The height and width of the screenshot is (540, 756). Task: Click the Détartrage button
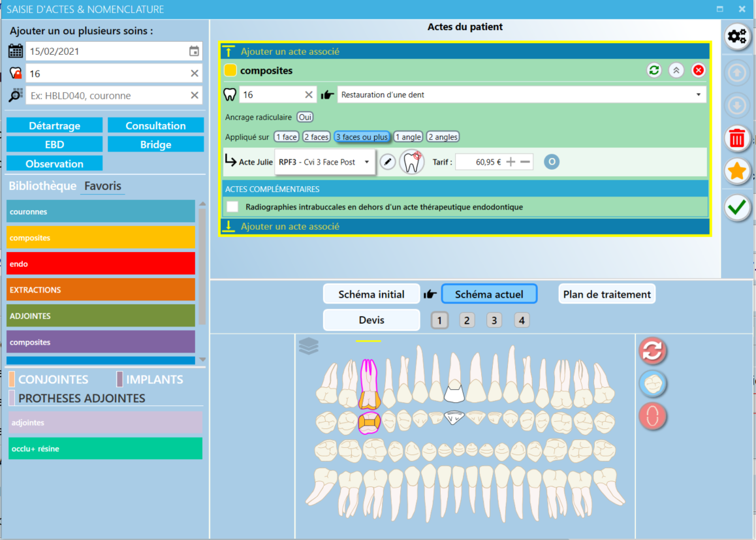coord(54,126)
